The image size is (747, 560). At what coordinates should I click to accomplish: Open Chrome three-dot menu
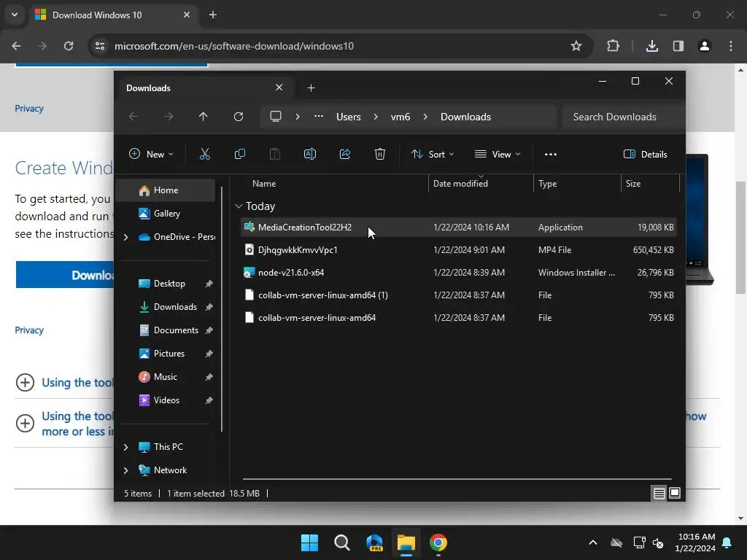coord(731,46)
